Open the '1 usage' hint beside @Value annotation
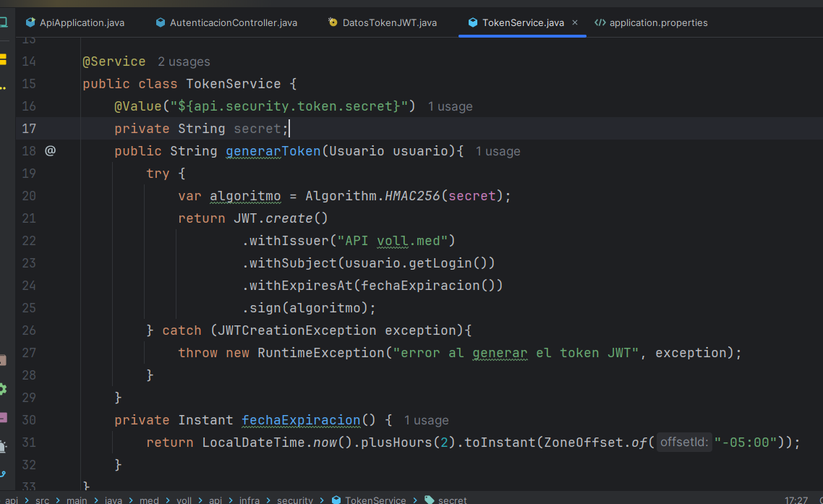This screenshot has height=504, width=823. (x=450, y=106)
